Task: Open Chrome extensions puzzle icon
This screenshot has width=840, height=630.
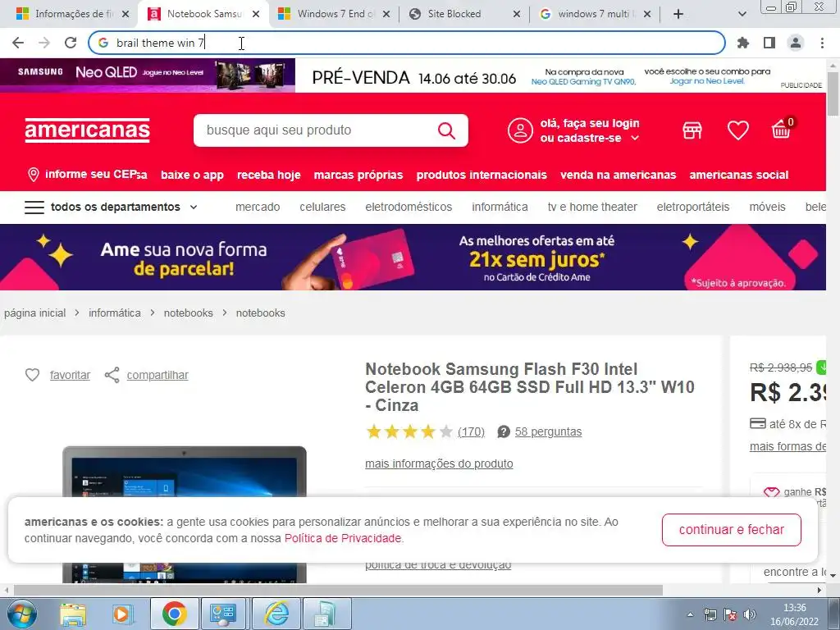Action: click(743, 43)
